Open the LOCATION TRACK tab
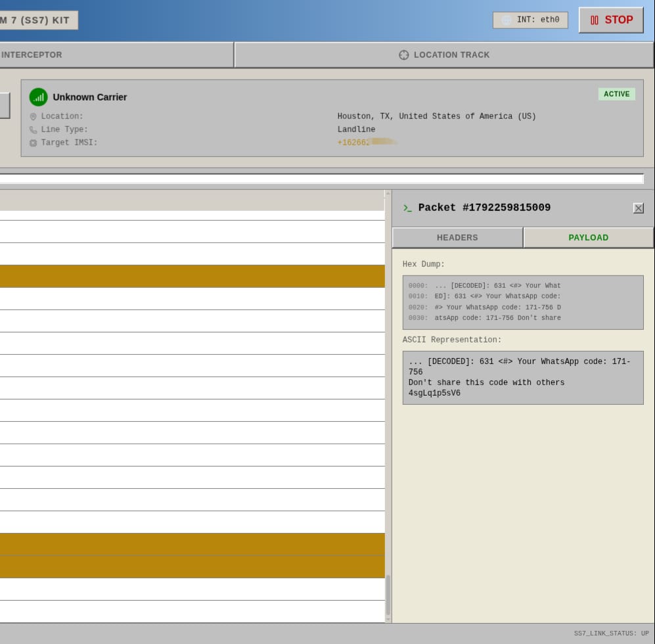655x644 pixels. point(444,55)
